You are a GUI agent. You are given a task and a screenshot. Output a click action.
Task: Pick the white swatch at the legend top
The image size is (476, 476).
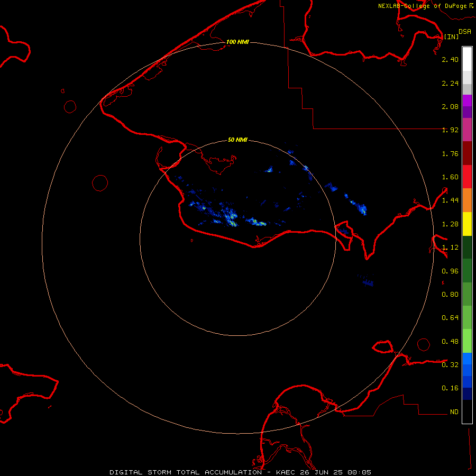(x=467, y=59)
